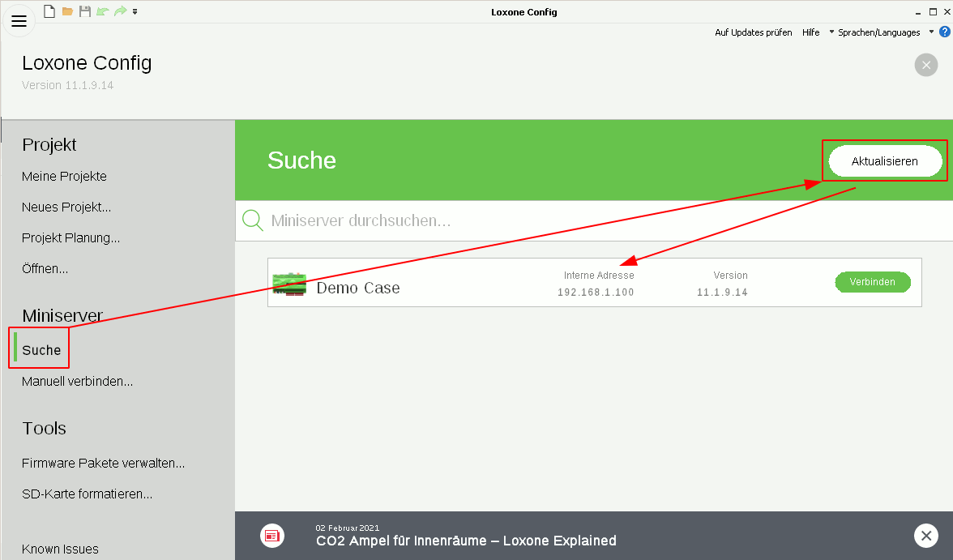This screenshot has width=953, height=560.
Task: Open SD-Karte formatieren...
Action: tap(87, 494)
